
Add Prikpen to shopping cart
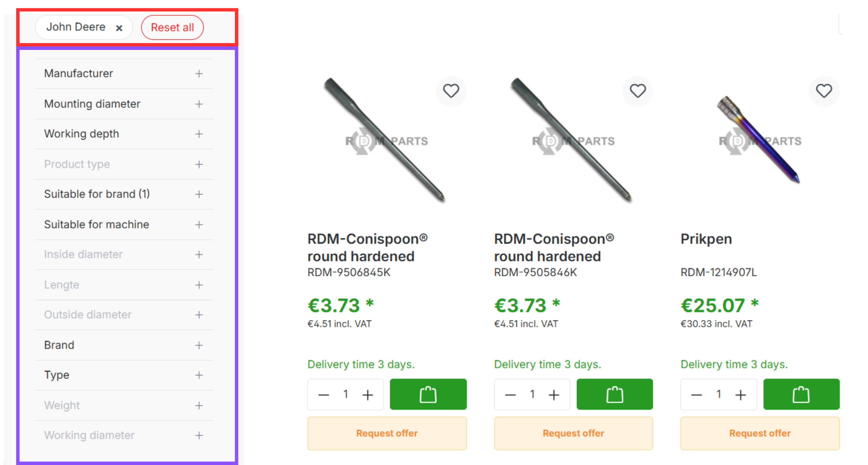pyautogui.click(x=801, y=395)
